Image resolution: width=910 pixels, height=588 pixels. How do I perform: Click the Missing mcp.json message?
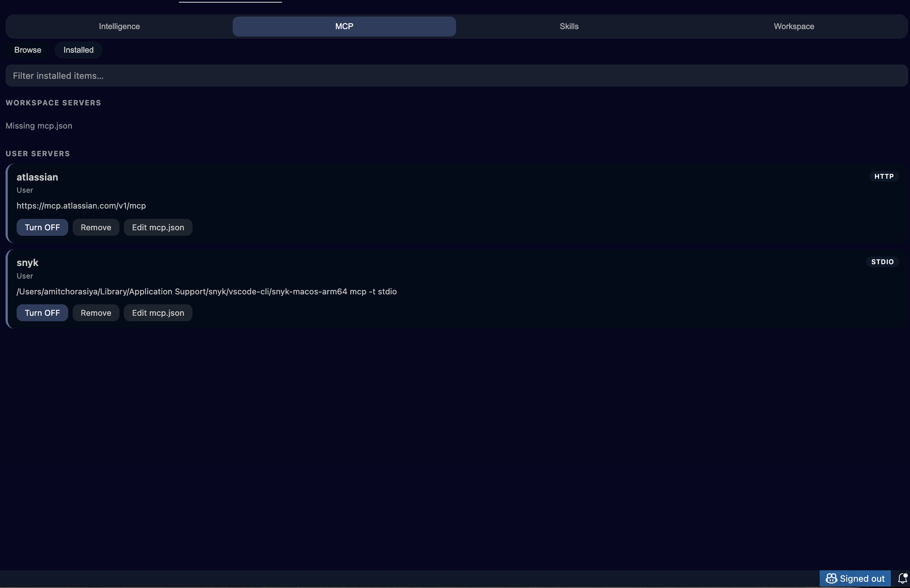tap(39, 126)
